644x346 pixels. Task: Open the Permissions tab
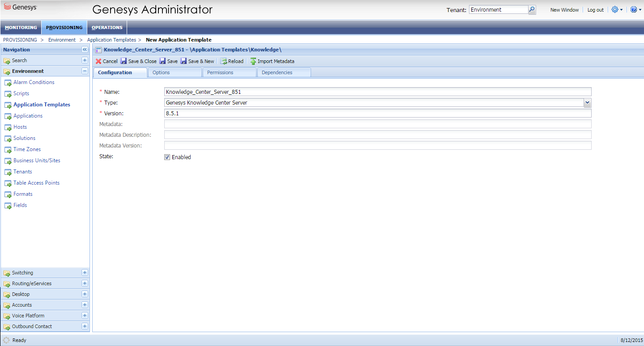[229, 72]
